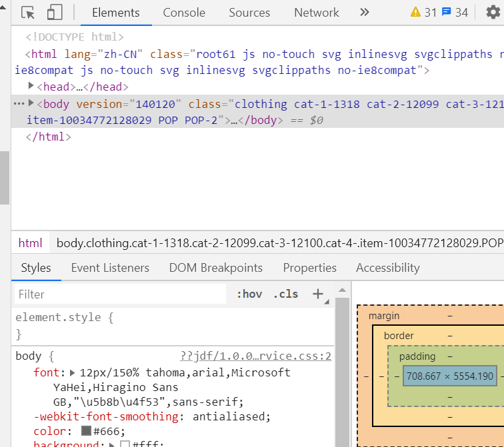Click the styles pane scrollbar up arrow
504x447 pixels.
pyautogui.click(x=342, y=290)
